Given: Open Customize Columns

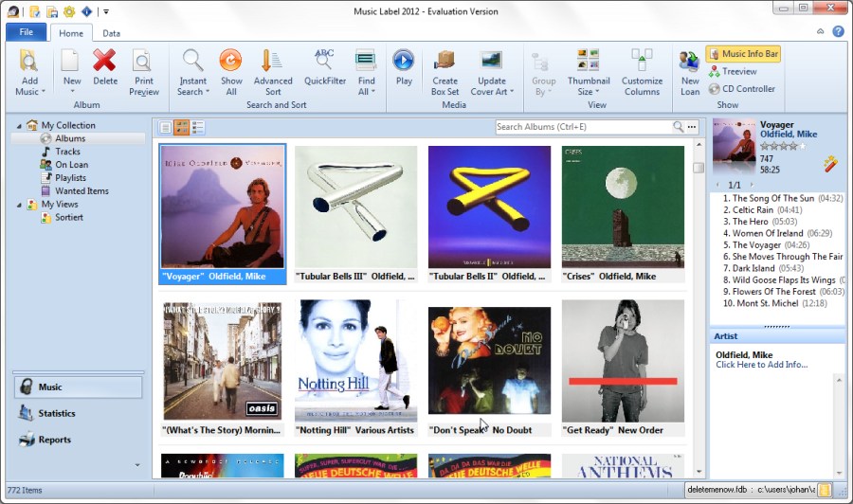Looking at the screenshot, I should coord(642,72).
